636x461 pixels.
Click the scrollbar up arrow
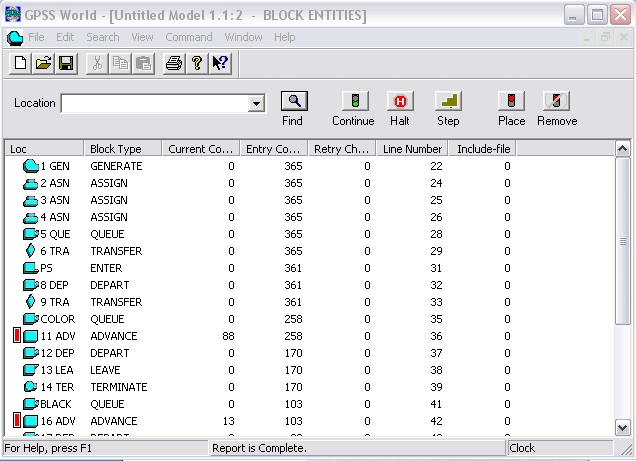click(622, 149)
